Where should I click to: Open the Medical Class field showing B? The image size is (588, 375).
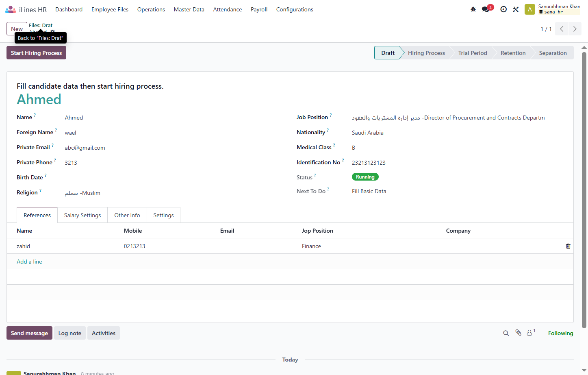(458, 148)
